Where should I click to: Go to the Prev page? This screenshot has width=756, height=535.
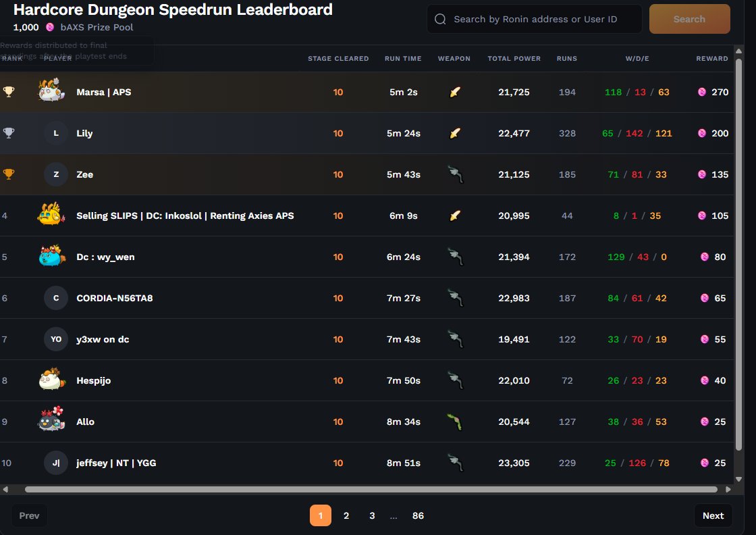[x=29, y=515]
